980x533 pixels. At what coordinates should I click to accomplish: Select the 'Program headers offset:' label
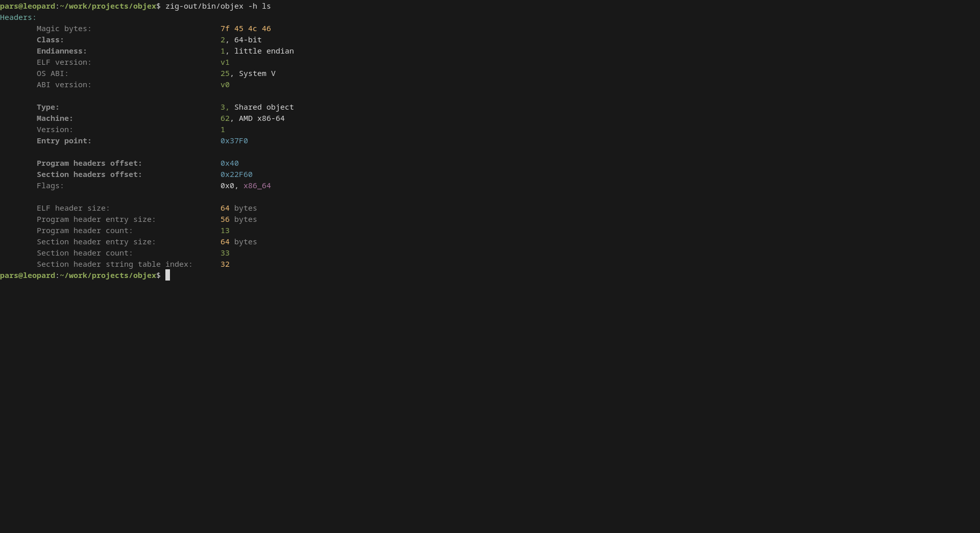[89, 163]
